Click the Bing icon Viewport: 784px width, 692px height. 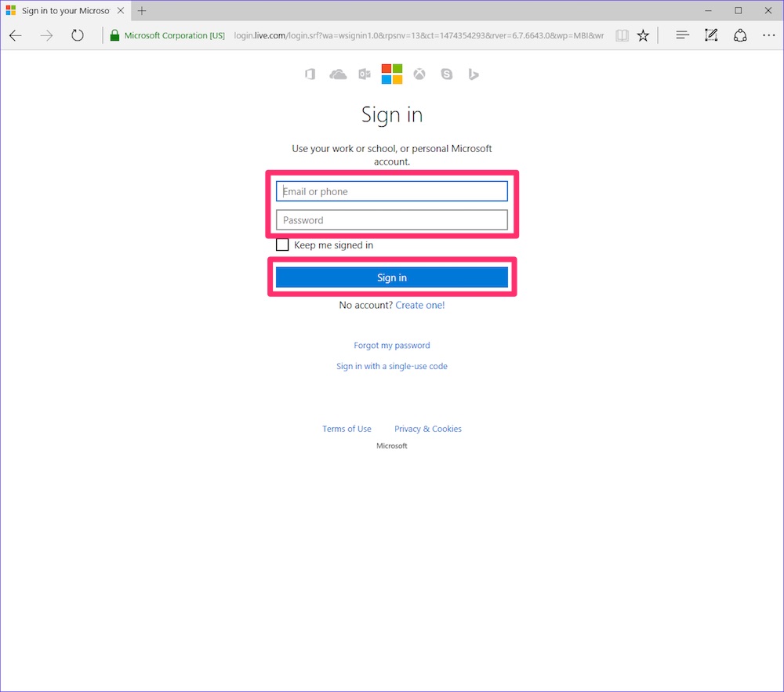474,74
